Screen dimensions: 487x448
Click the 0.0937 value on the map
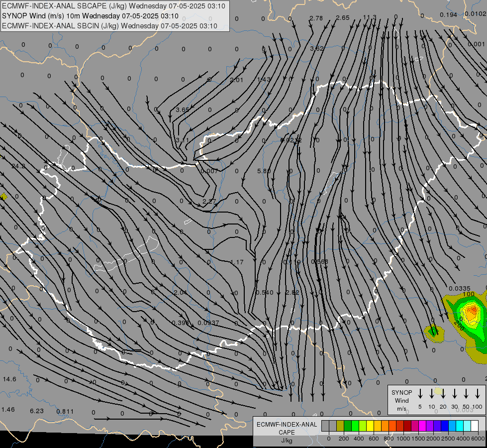click(208, 323)
